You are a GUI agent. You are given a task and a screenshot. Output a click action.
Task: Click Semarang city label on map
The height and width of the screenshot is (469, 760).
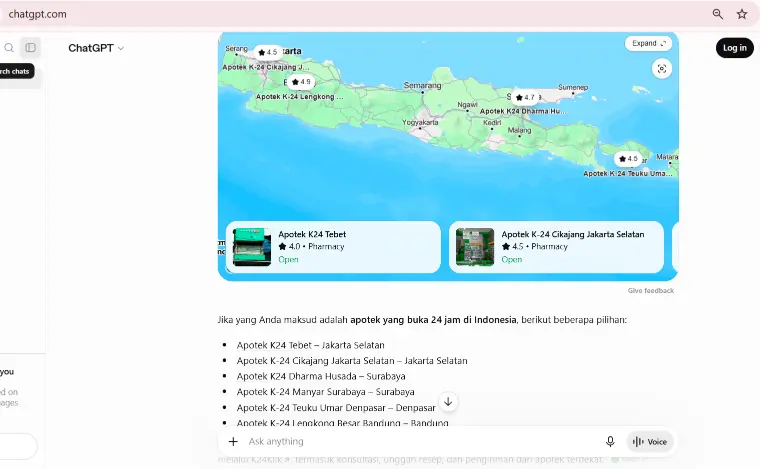(422, 85)
